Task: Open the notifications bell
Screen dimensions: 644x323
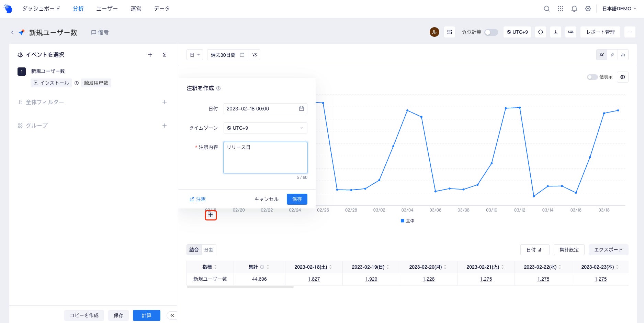Action: (574, 9)
